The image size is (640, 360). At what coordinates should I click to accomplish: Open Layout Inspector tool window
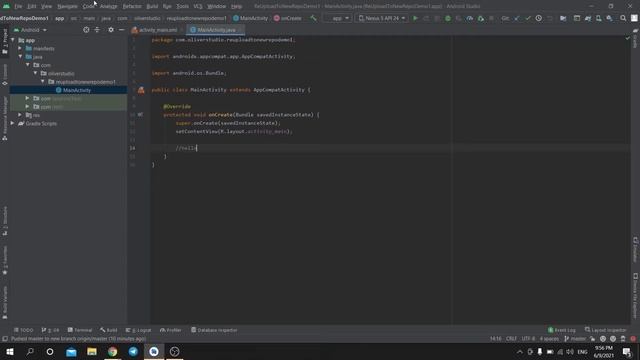point(605,330)
